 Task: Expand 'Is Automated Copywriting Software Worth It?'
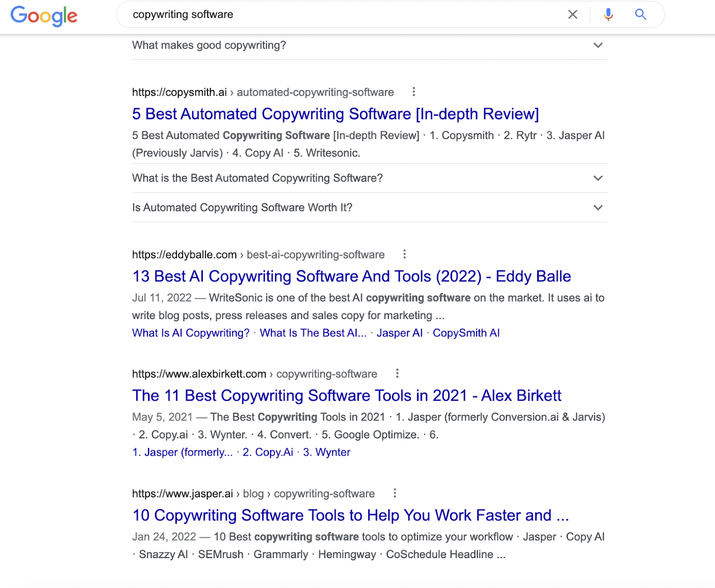click(x=370, y=208)
